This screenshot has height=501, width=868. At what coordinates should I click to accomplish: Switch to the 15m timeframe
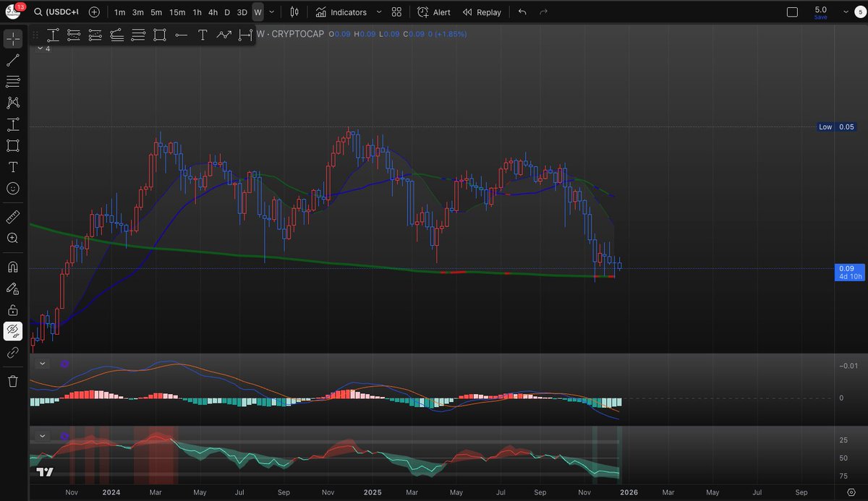tap(176, 12)
